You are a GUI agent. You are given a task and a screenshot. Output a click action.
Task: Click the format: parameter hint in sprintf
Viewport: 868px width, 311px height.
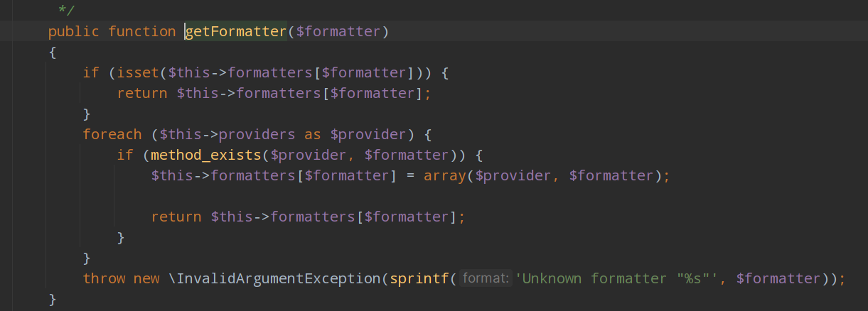tap(486, 279)
